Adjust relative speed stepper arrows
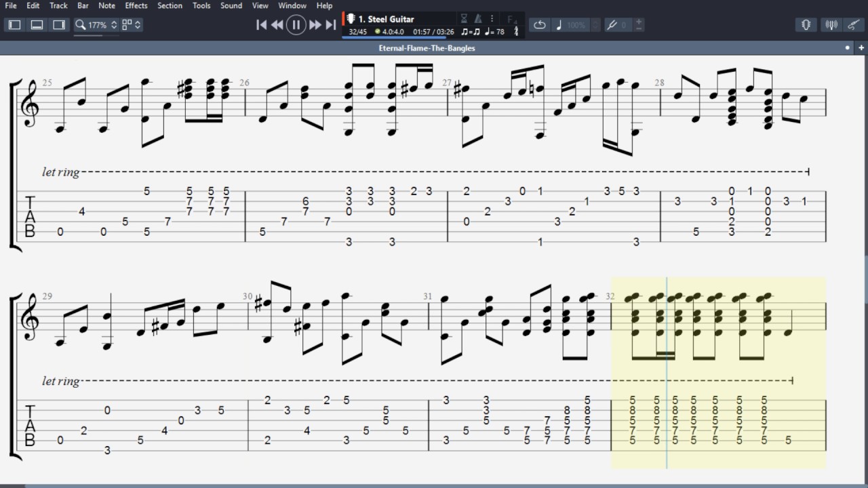 pos(595,25)
